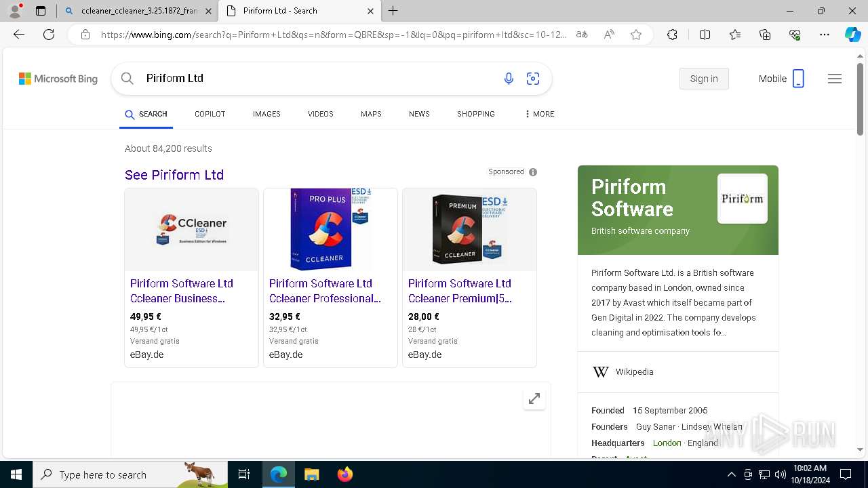Open the translate page icon
This screenshot has height=488, width=868.
point(582,35)
